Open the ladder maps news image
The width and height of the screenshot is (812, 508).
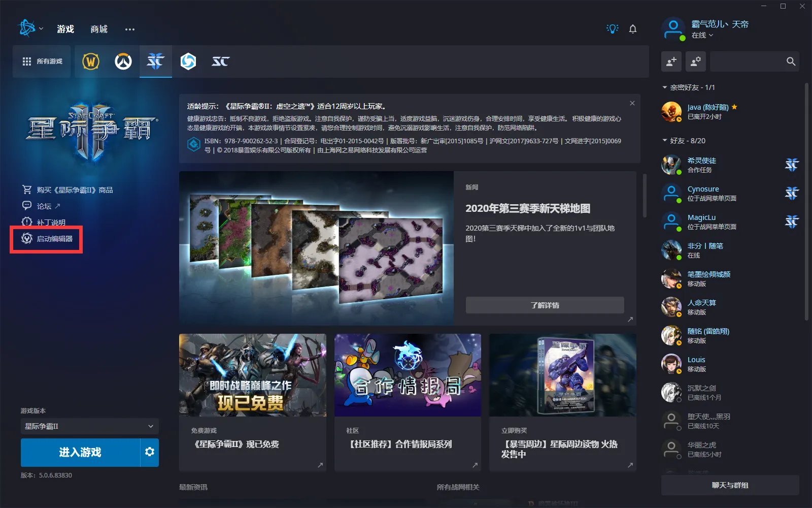tap(316, 248)
